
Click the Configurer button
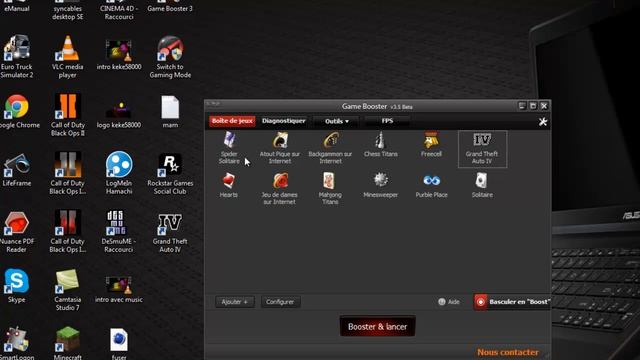tap(280, 302)
